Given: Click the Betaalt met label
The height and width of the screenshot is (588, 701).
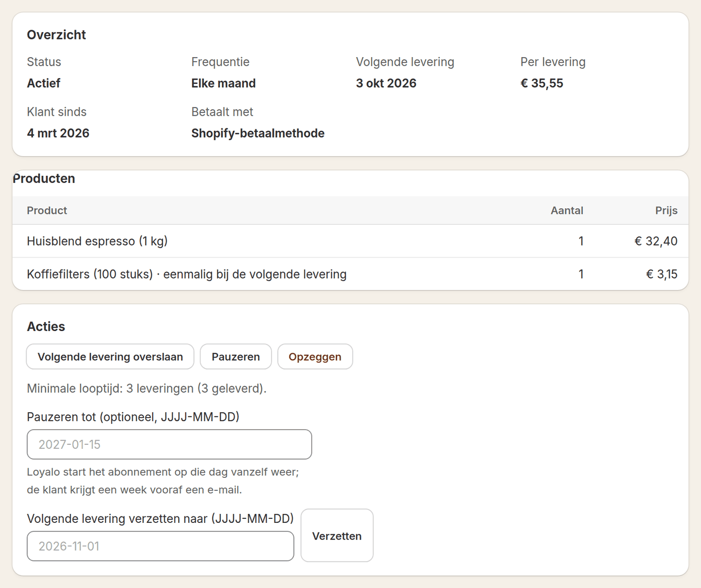Looking at the screenshot, I should (x=222, y=112).
